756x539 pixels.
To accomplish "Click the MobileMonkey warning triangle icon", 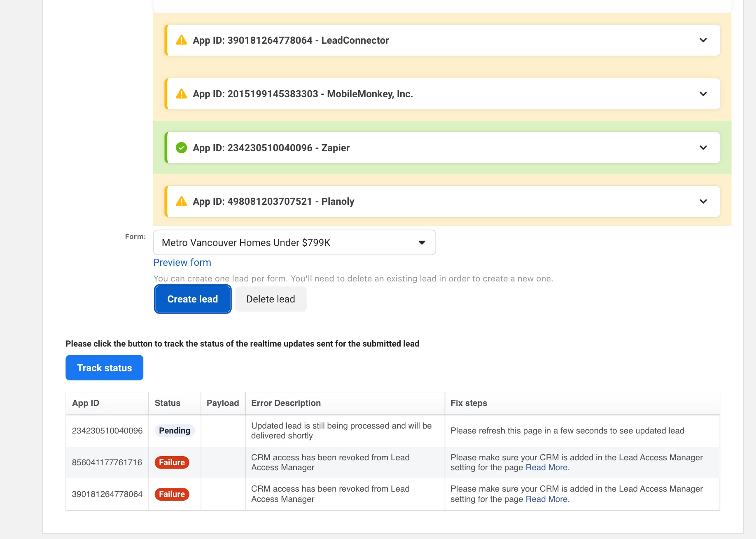I will coord(181,94).
